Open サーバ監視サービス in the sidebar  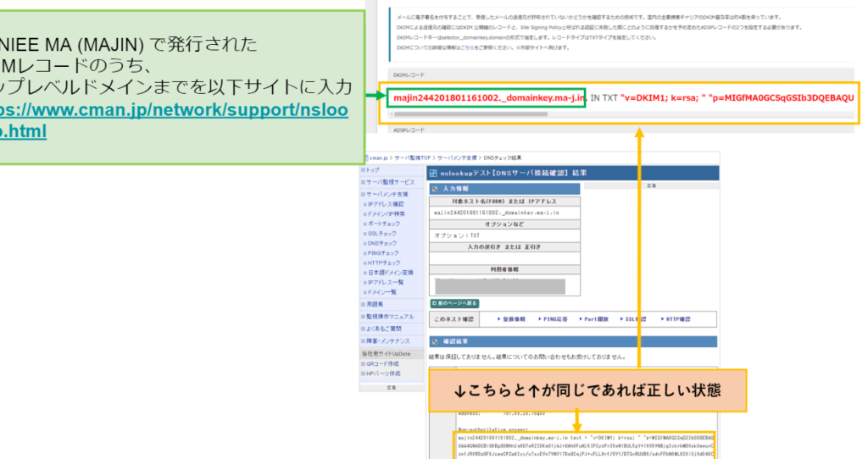coord(389,182)
